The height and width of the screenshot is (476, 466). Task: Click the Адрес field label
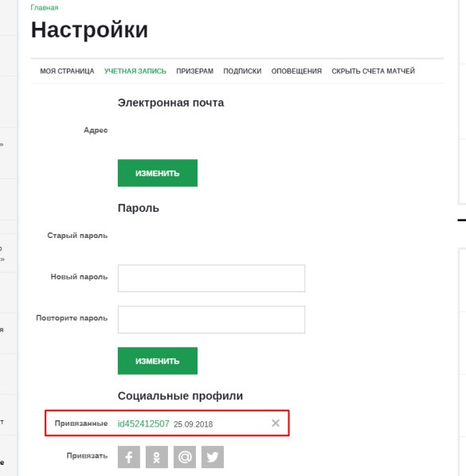pos(96,131)
